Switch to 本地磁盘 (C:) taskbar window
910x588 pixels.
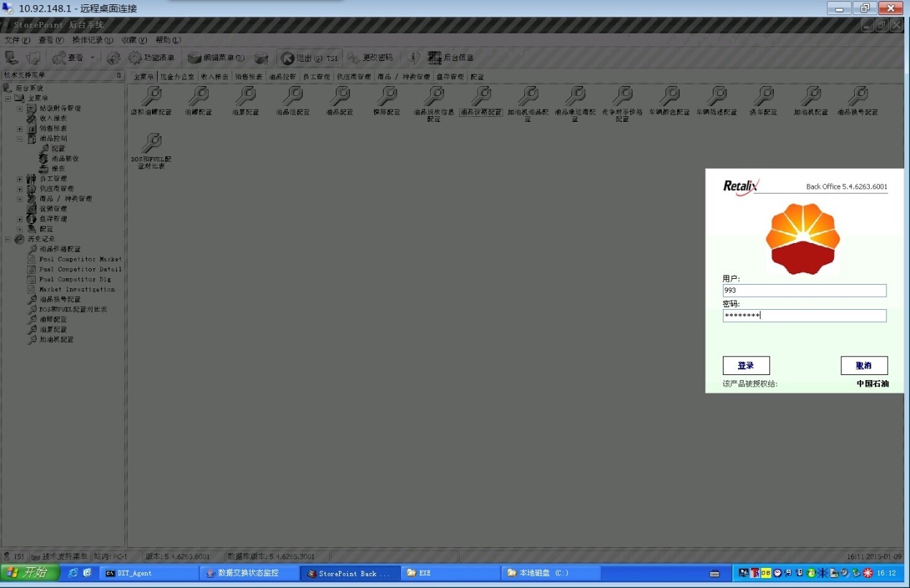click(x=551, y=573)
